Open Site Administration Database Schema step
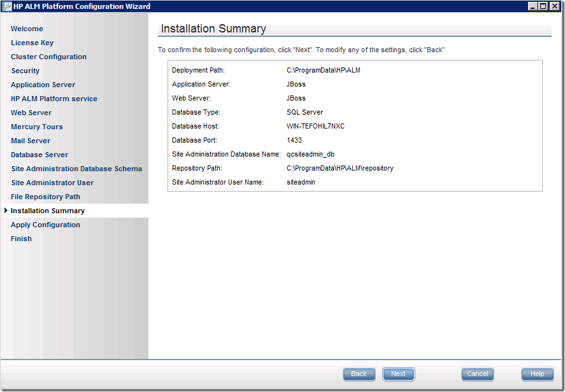565x392 pixels. point(76,169)
